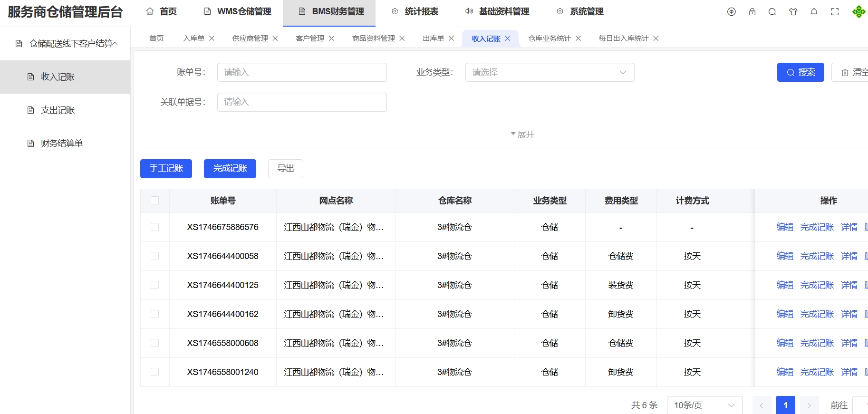Click the 账单号 input field
Image resolution: width=868 pixels, height=414 pixels.
[x=302, y=72]
